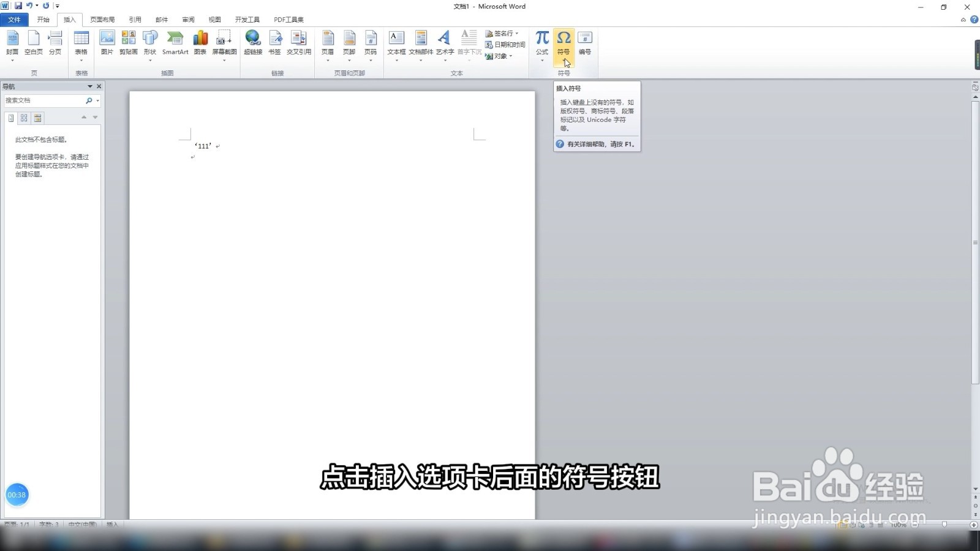Open the navigation pane options arrow
Image resolution: width=980 pixels, height=551 pixels.
(90, 86)
